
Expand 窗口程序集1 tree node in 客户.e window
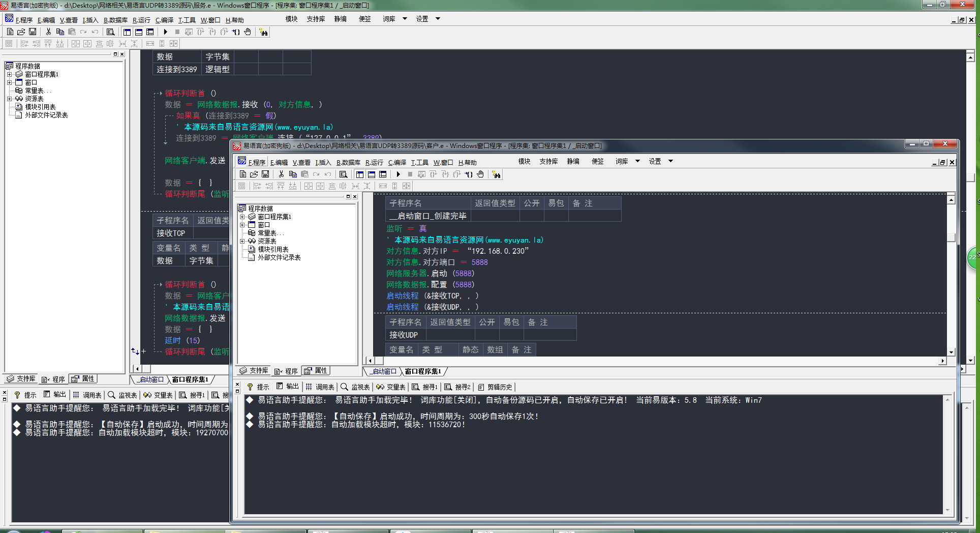click(x=242, y=217)
